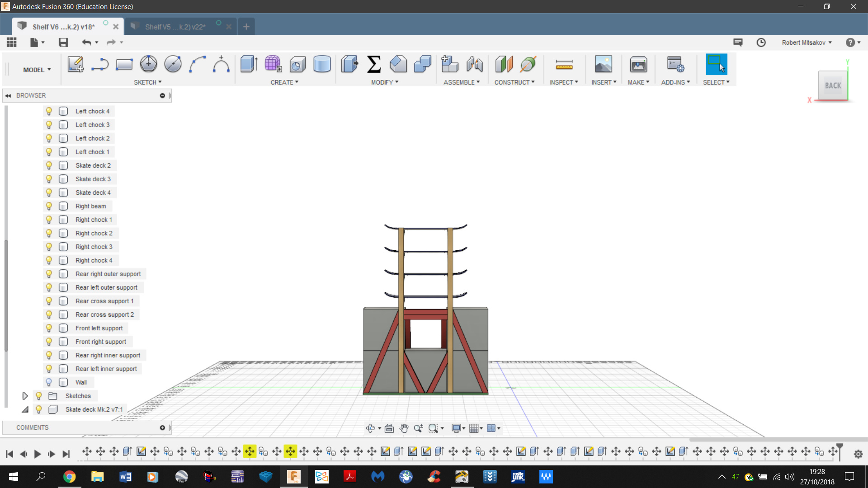Viewport: 868px width, 488px height.
Task: Add a new design tab
Action: pyautogui.click(x=246, y=27)
